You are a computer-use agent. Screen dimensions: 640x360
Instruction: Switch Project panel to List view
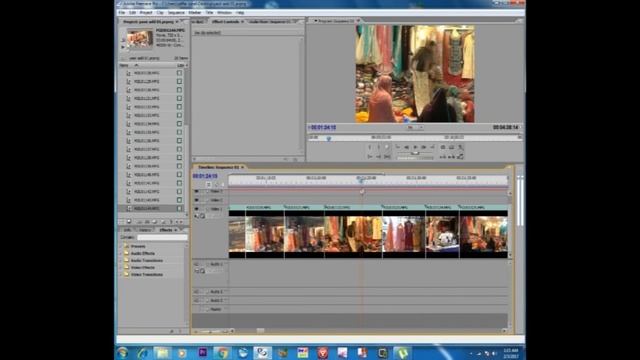click(x=121, y=222)
